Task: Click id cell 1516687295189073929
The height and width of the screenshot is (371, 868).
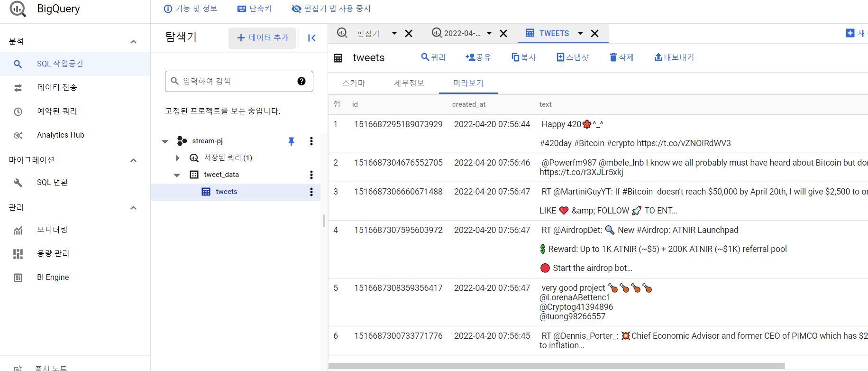Action: point(398,124)
